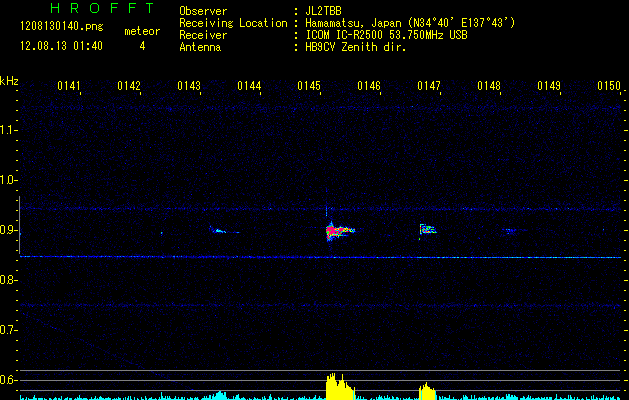Select the 0141 time marker

tap(69, 87)
